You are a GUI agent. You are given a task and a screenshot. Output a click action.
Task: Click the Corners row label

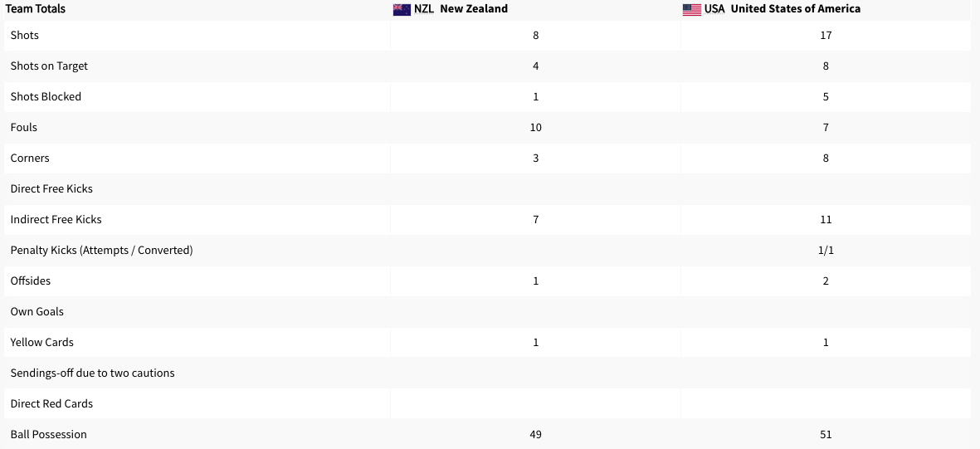(x=30, y=159)
